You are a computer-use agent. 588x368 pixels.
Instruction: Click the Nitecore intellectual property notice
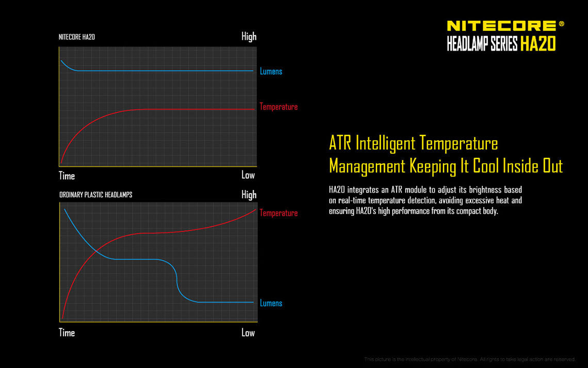tap(469, 359)
